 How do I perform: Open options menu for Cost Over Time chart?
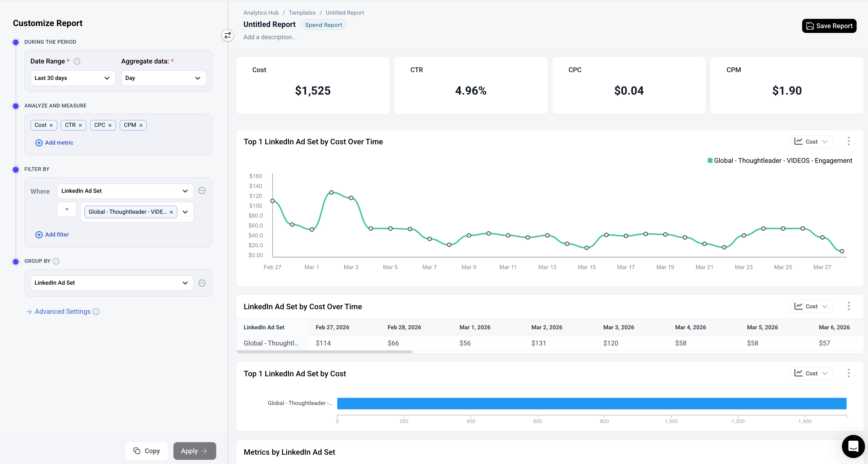click(x=848, y=141)
